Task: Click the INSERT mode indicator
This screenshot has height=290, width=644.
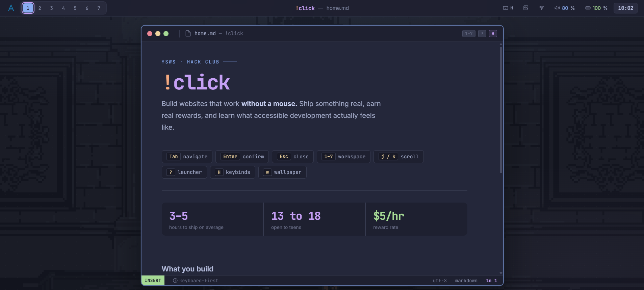Action: [x=153, y=281]
